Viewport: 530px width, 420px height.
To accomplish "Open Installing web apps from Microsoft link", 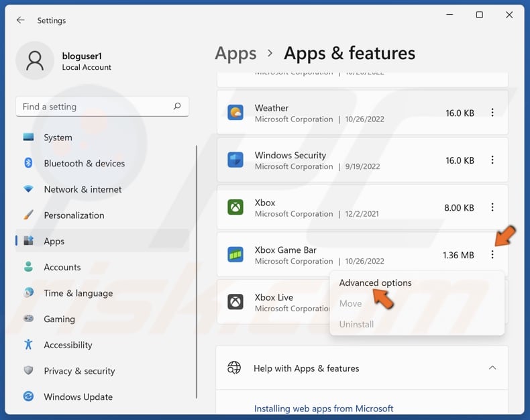I will pos(323,409).
